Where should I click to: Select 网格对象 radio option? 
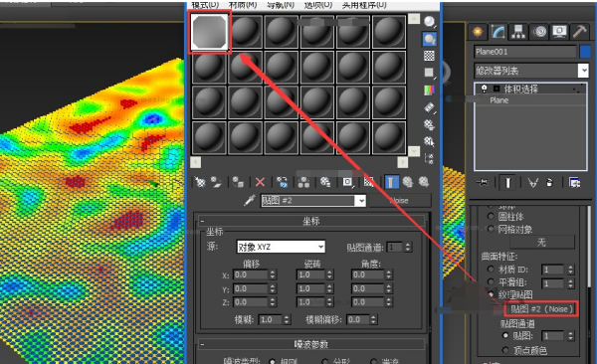(492, 229)
